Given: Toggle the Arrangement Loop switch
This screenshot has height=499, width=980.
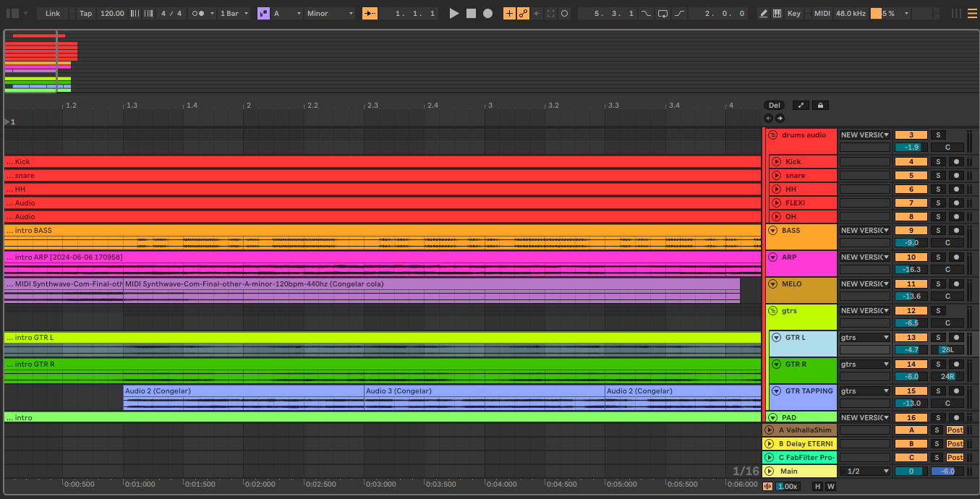Looking at the screenshot, I should [x=662, y=13].
